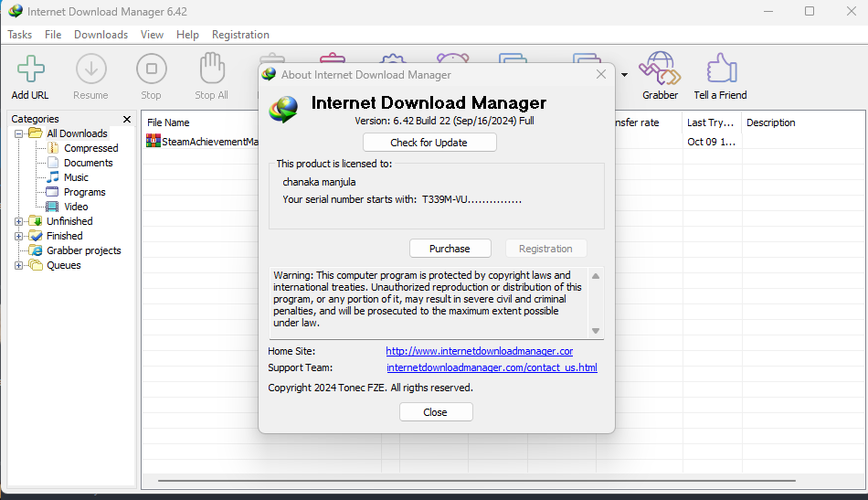Select All Downloads in category tree
Viewport: 868px width, 500px height.
pos(77,133)
